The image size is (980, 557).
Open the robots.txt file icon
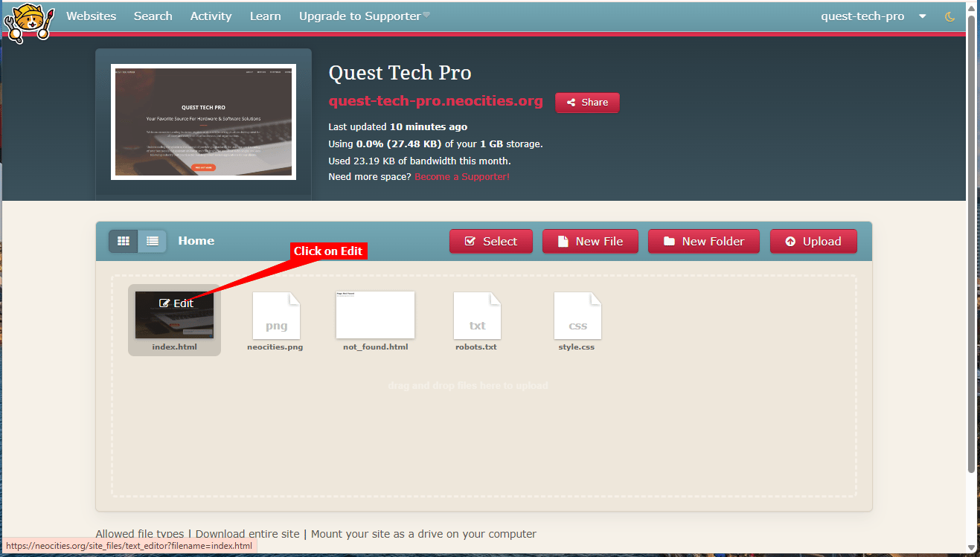(478, 315)
